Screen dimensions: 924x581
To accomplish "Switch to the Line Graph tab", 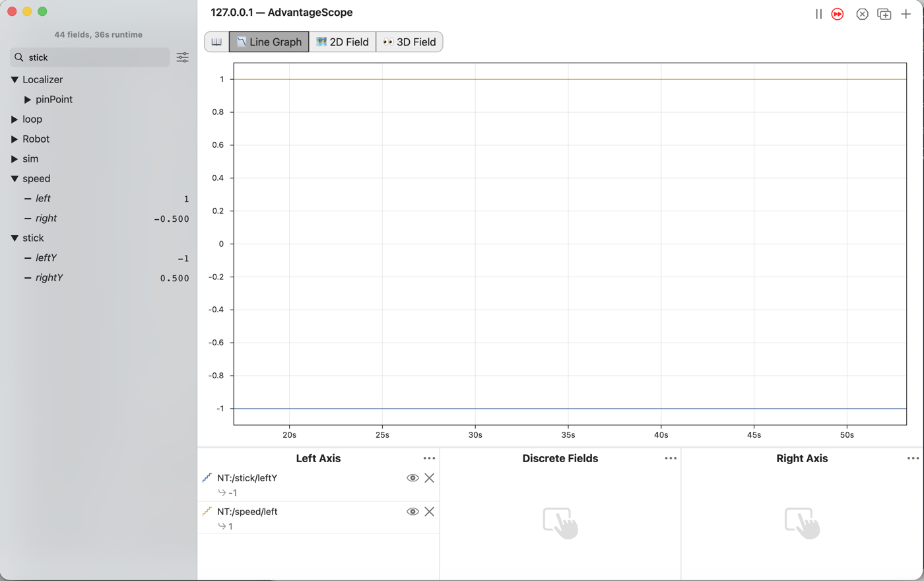I will click(x=269, y=42).
